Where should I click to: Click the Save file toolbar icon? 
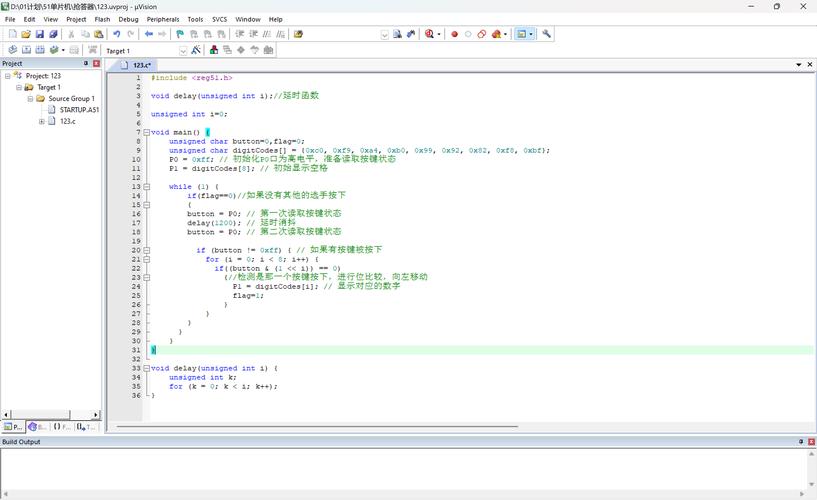click(x=40, y=34)
